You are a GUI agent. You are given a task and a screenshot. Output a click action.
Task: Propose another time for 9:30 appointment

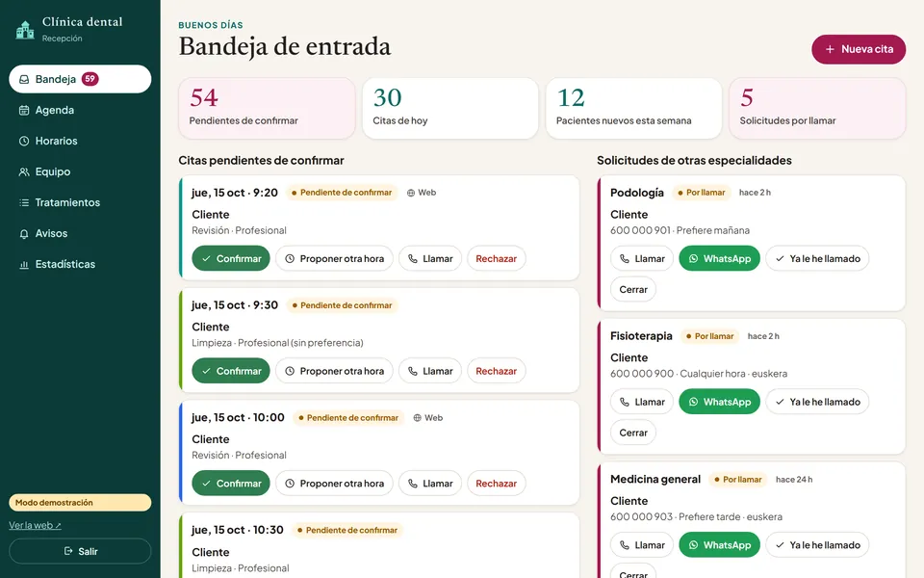point(334,371)
